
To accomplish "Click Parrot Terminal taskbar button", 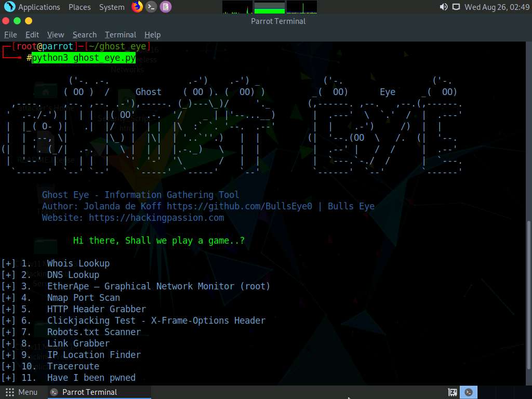I will click(99, 392).
